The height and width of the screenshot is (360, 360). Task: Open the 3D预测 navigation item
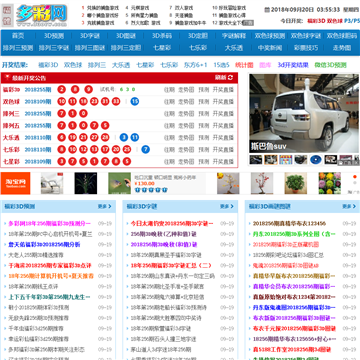point(54,36)
